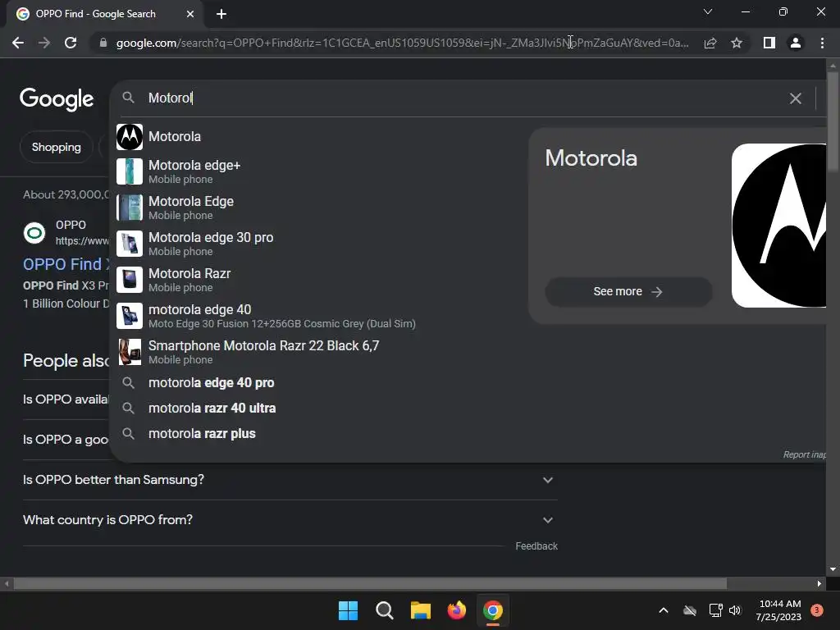This screenshot has width=840, height=630.
Task: Click the search magnifier in search box
Action: pyautogui.click(x=128, y=98)
